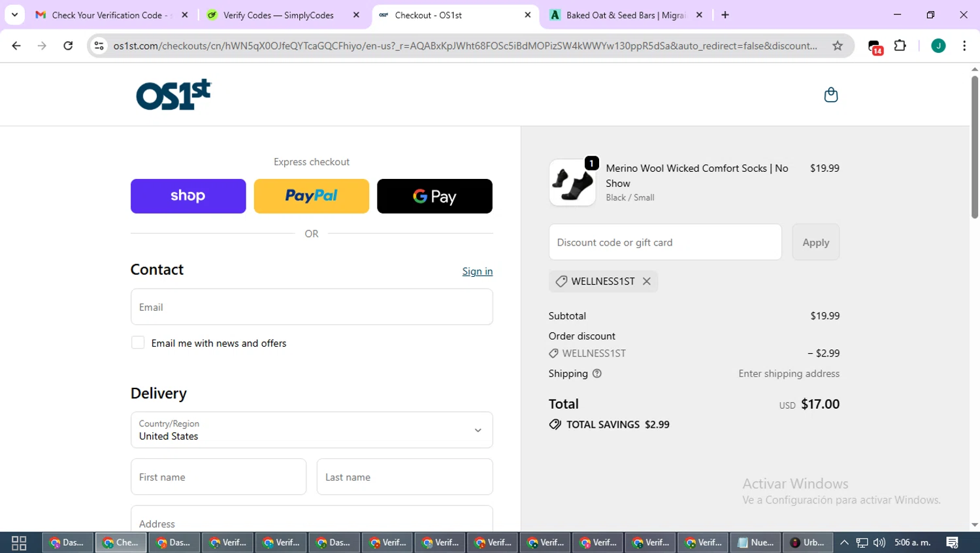Screen dimensions: 980x553
Task: Bookmark this page with the star icon
Action: pos(838,46)
